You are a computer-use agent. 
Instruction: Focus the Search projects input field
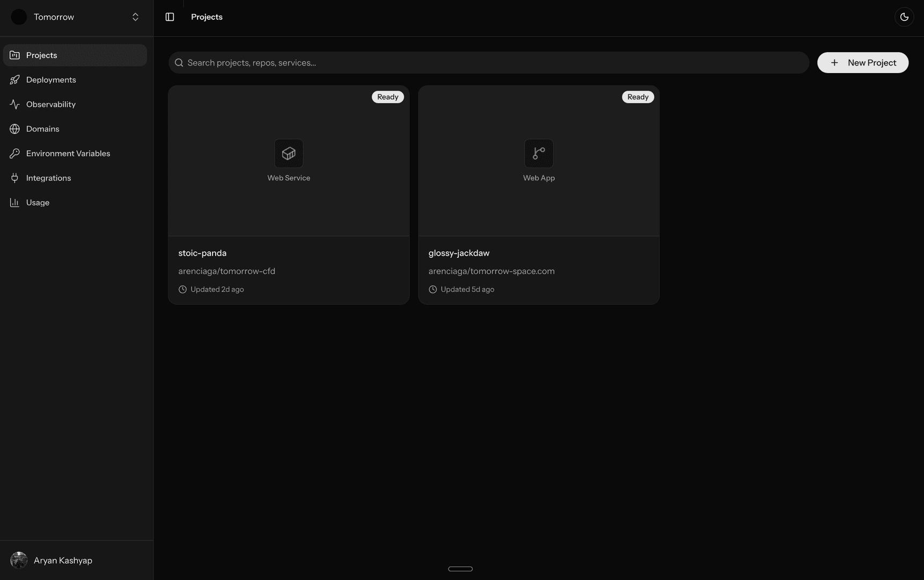click(489, 63)
